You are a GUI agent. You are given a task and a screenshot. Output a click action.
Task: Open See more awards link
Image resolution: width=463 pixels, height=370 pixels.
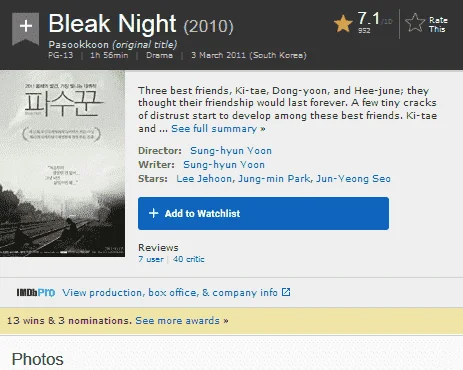[182, 321]
